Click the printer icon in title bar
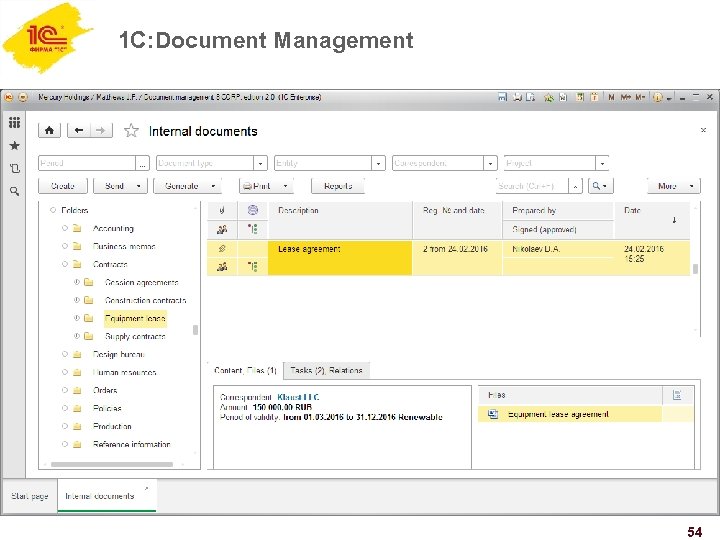The width and height of the screenshot is (720, 540). click(518, 97)
